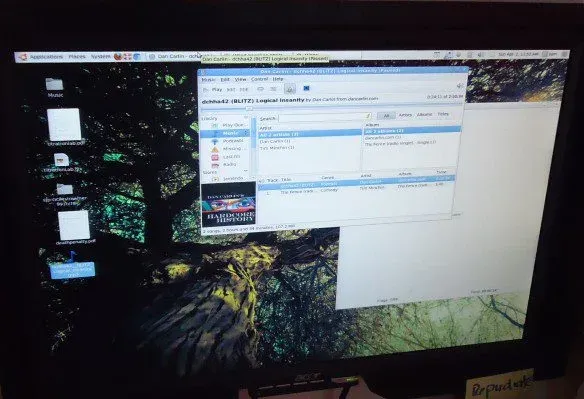Click into the Search field
The width and height of the screenshot is (584, 399).
coord(325,117)
